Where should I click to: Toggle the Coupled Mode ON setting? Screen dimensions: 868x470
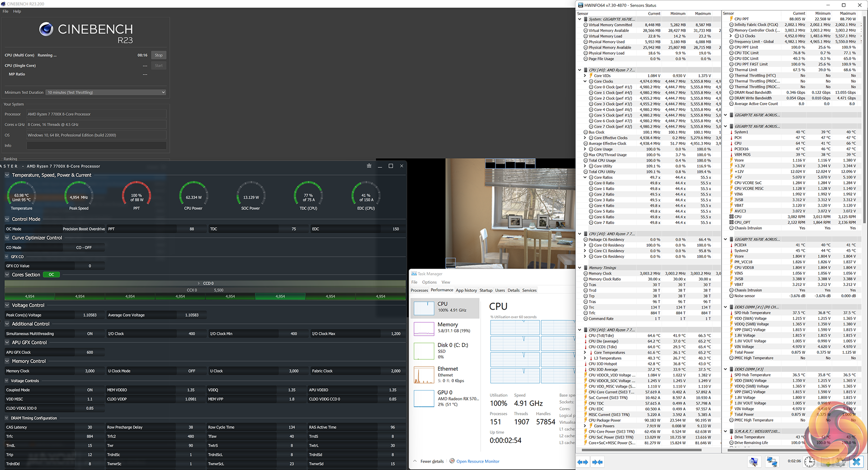[90, 390]
